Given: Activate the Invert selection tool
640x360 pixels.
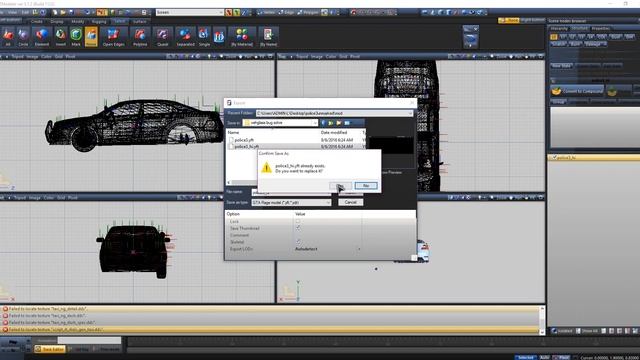Looking at the screenshot, I should pos(60,37).
